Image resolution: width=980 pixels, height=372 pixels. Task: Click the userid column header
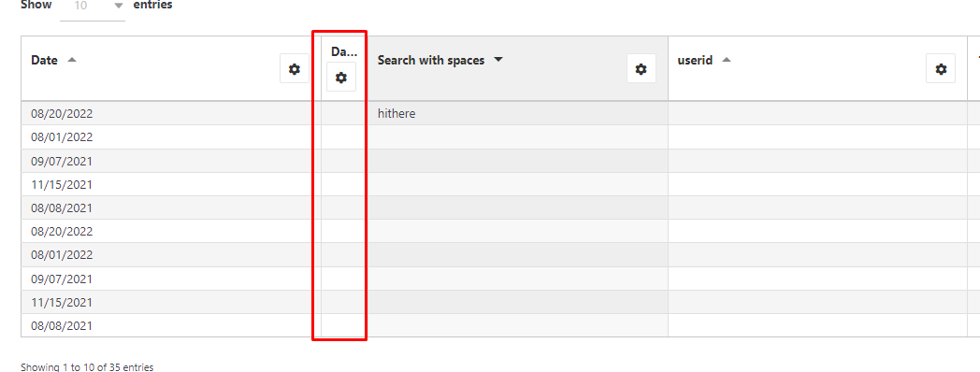point(695,61)
